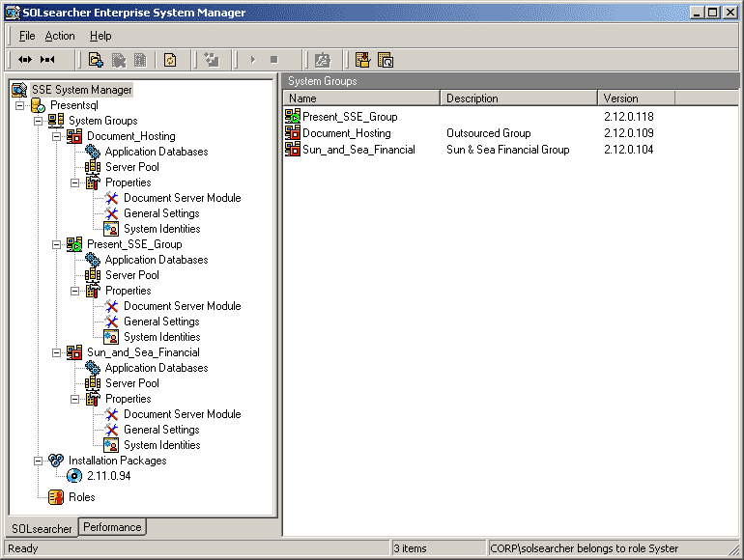Click the Installation Packages icon

coord(56,460)
